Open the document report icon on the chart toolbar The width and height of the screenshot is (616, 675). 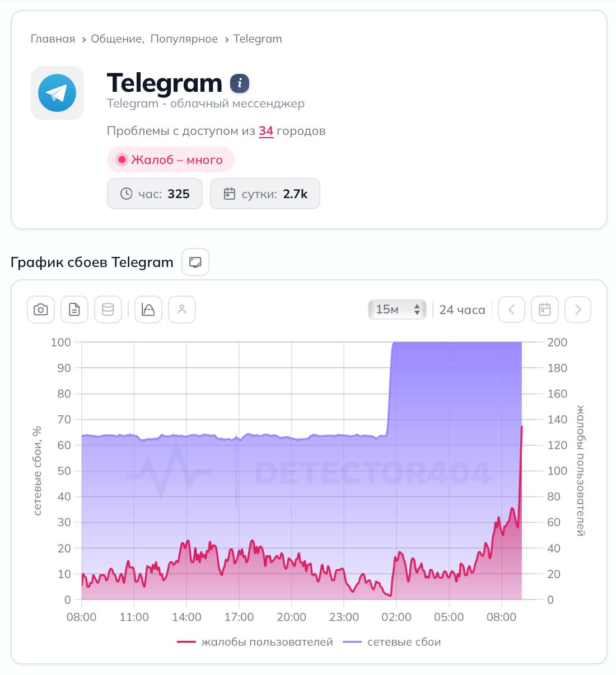[x=74, y=309]
